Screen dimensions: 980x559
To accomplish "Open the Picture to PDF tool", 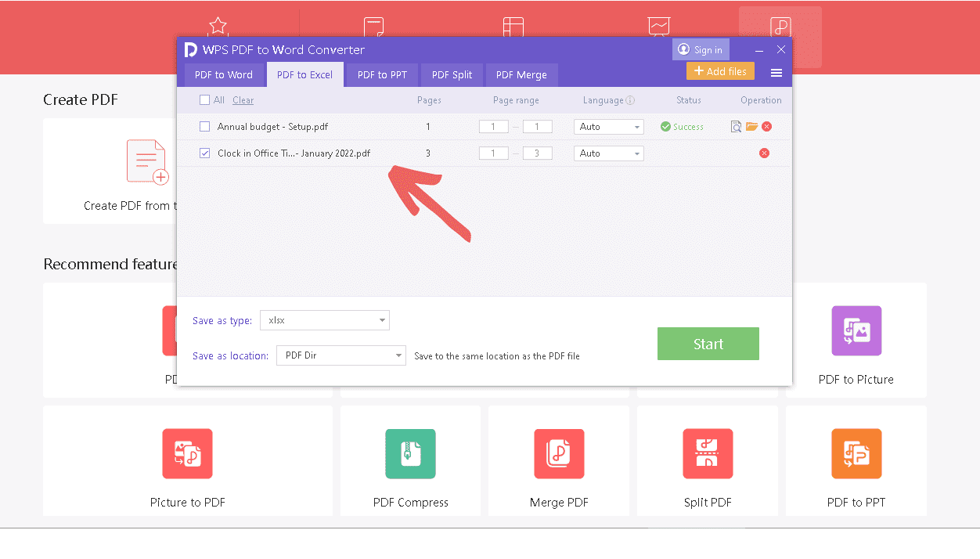I will coord(187,453).
